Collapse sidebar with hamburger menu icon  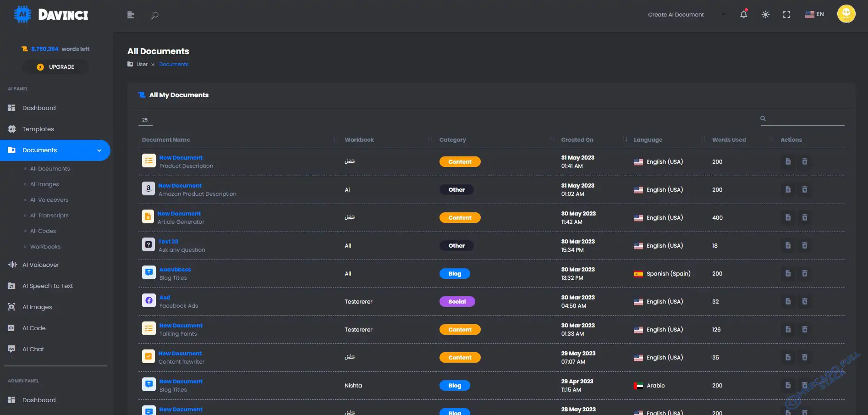(131, 15)
